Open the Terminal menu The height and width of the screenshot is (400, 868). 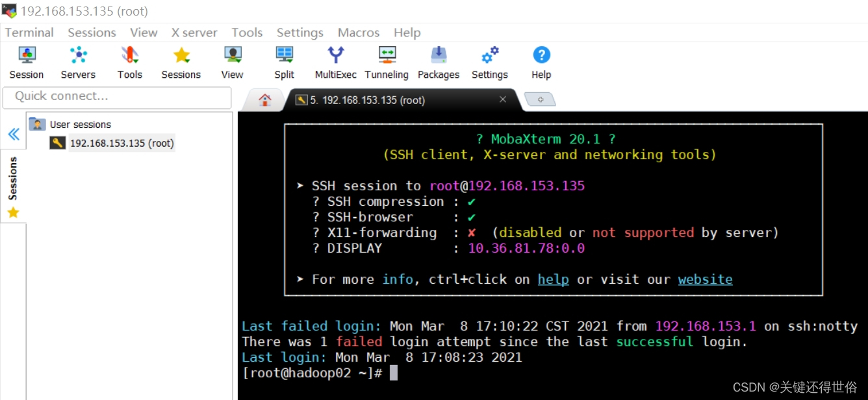29,32
